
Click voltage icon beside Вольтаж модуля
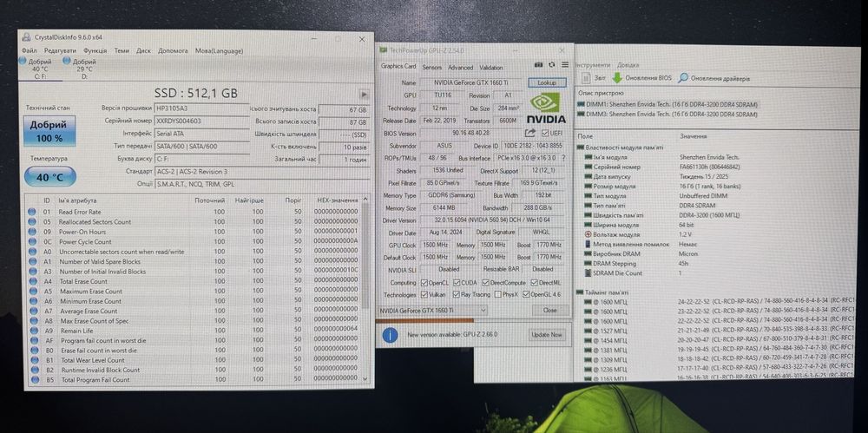(588, 235)
